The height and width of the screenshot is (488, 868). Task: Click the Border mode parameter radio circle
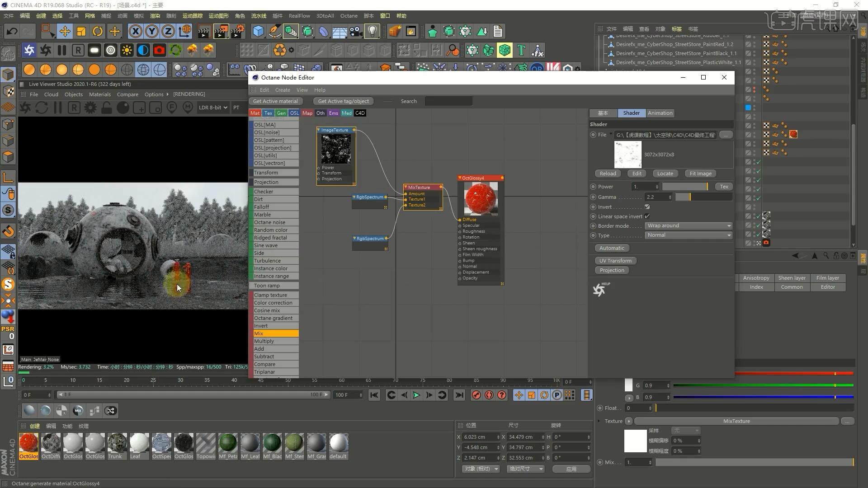pyautogui.click(x=593, y=226)
